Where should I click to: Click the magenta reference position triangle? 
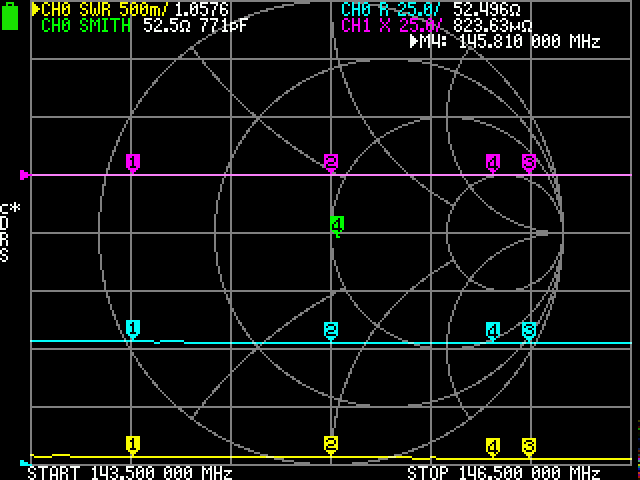coord(25,175)
